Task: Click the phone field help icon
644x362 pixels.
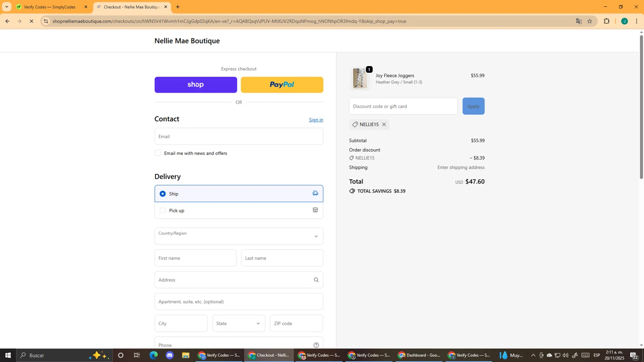Action: click(316, 345)
